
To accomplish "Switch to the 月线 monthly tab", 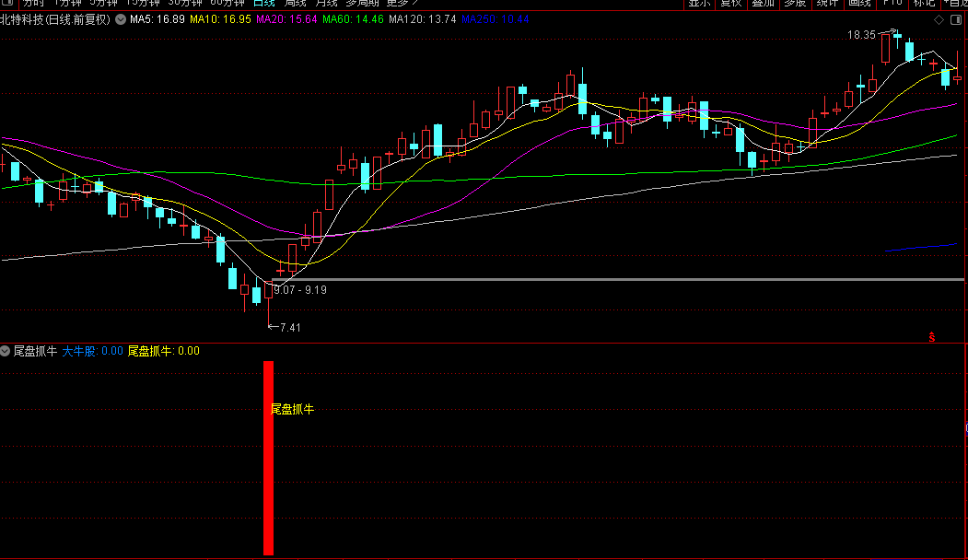I will (326, 3).
